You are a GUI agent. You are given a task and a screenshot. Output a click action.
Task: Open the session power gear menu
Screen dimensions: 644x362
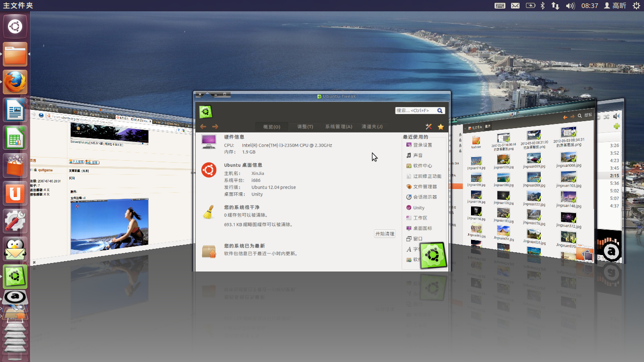(x=636, y=6)
